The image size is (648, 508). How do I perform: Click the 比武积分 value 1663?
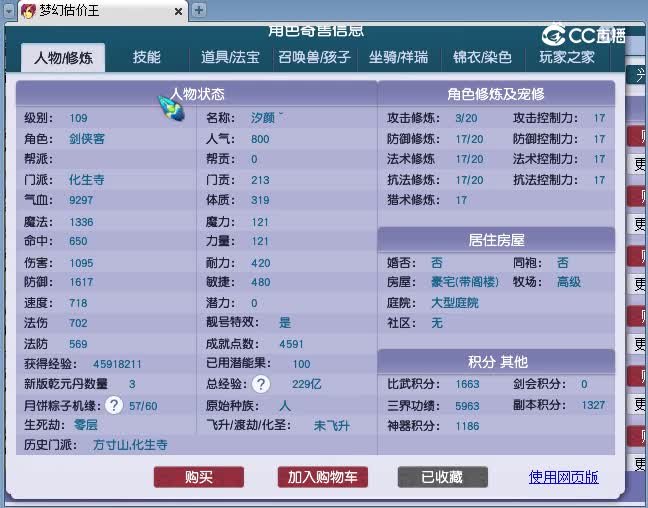(x=467, y=384)
